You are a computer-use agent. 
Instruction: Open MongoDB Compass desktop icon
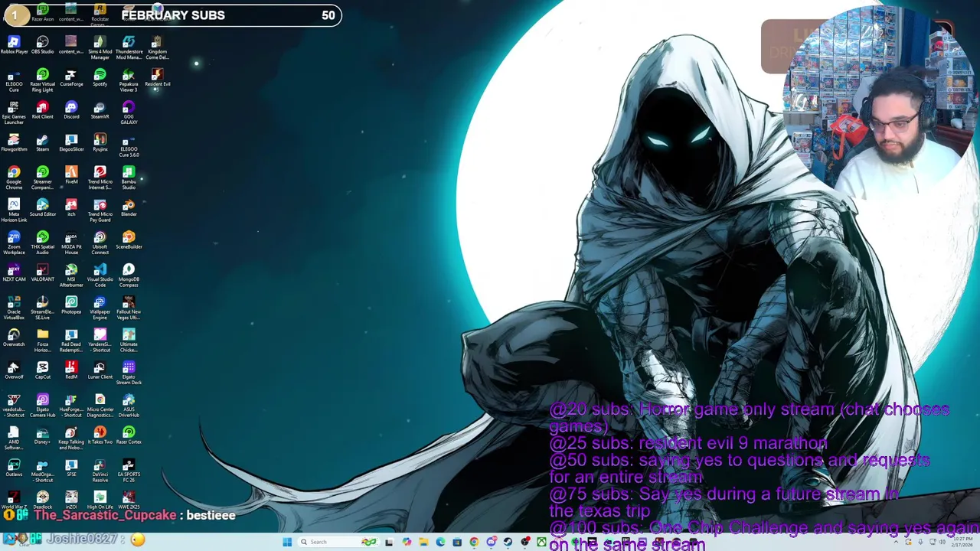129,275
